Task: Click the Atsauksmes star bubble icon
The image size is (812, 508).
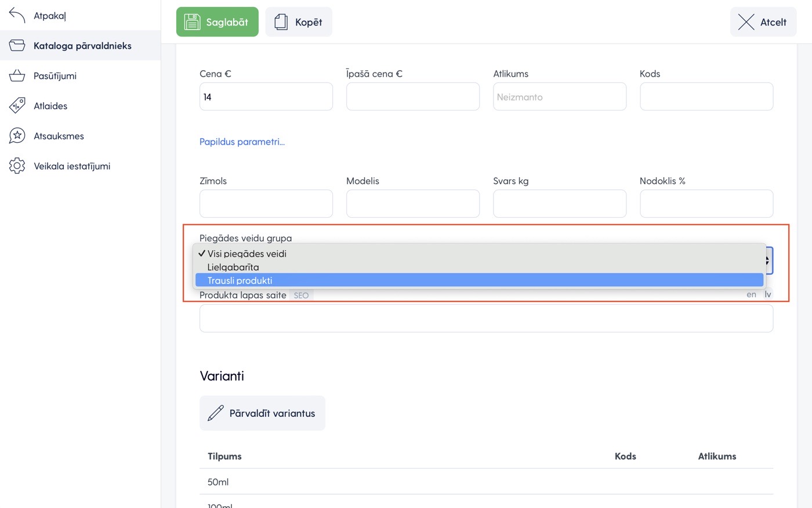Action: point(17,136)
